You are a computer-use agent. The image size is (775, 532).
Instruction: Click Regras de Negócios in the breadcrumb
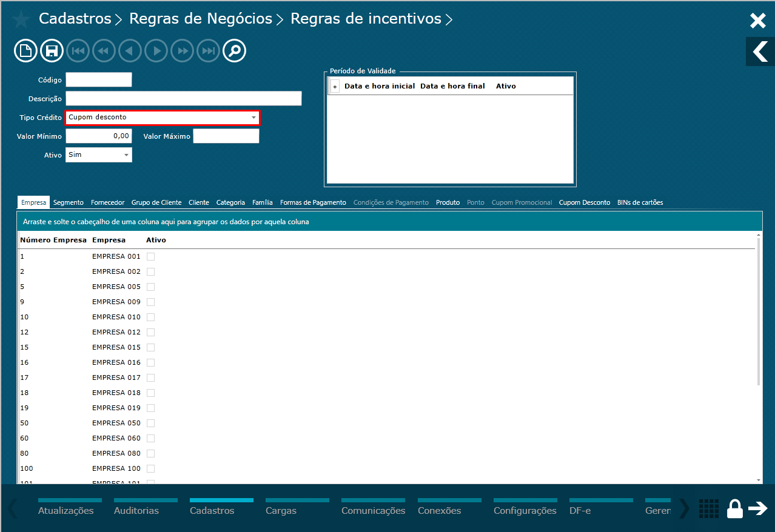click(201, 19)
